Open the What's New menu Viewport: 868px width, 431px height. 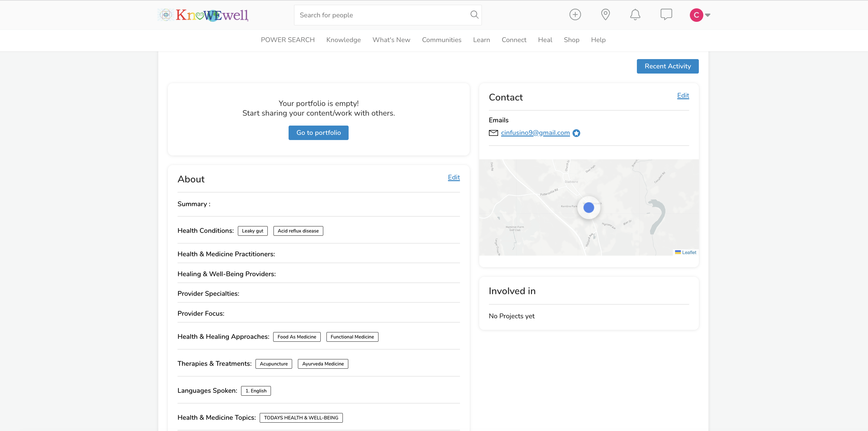point(391,40)
